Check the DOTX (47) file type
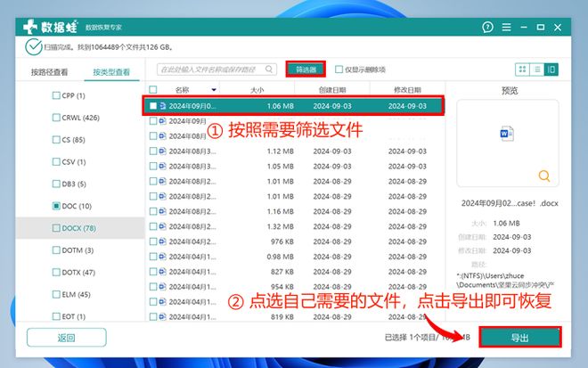This screenshot has width=588, height=368. 56,272
